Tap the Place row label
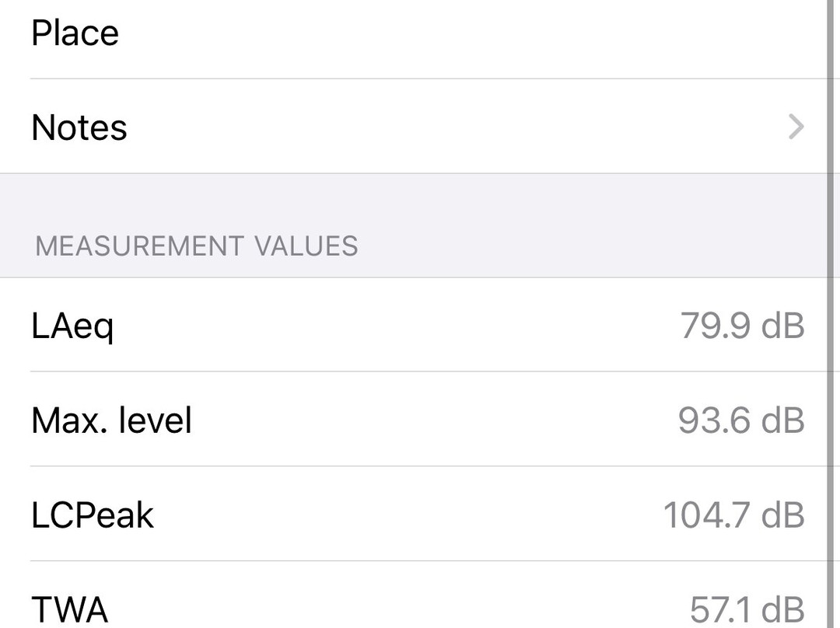The image size is (840, 628). click(75, 33)
